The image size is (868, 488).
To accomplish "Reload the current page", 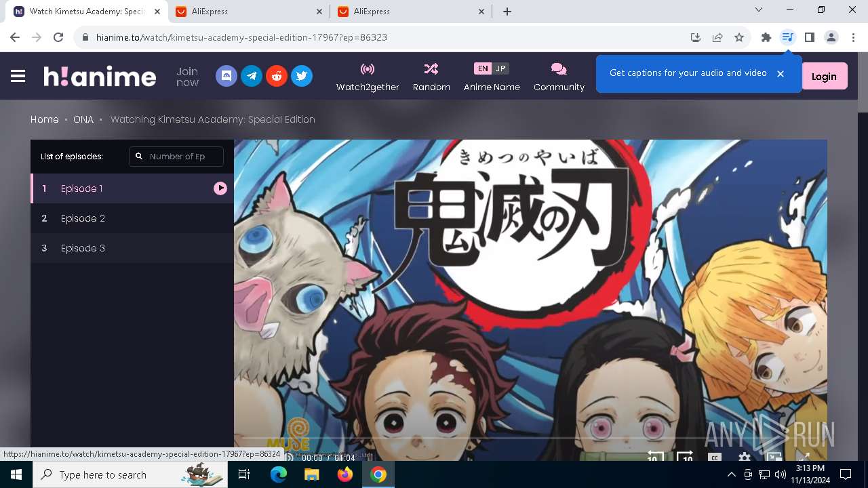I will click(58, 37).
